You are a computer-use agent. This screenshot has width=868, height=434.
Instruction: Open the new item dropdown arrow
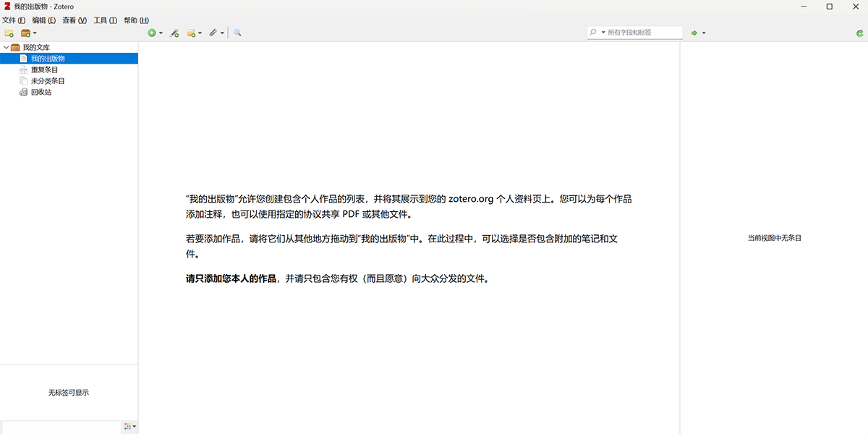click(161, 33)
